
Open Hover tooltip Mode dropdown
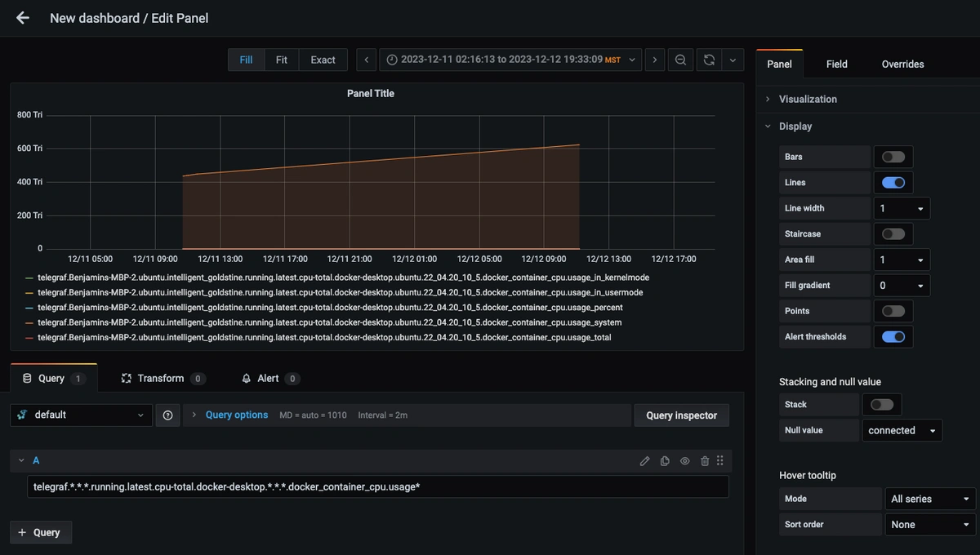coord(930,499)
